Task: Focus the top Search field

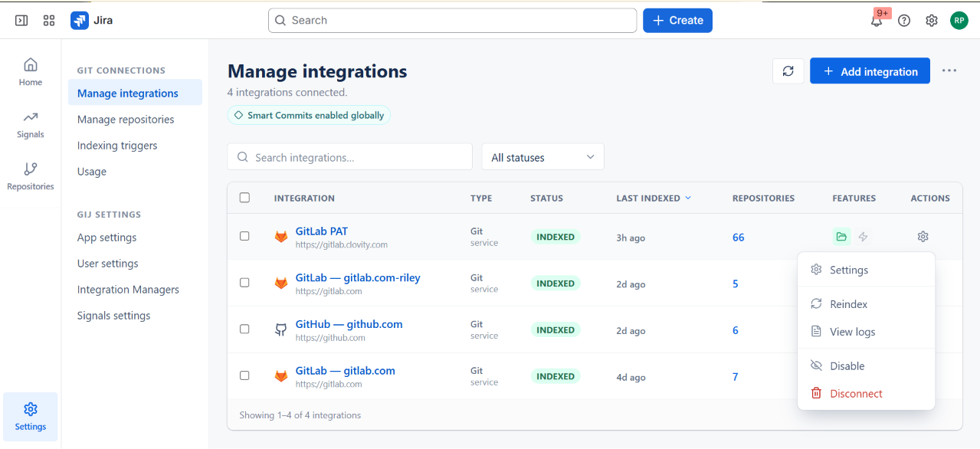Action: tap(452, 21)
